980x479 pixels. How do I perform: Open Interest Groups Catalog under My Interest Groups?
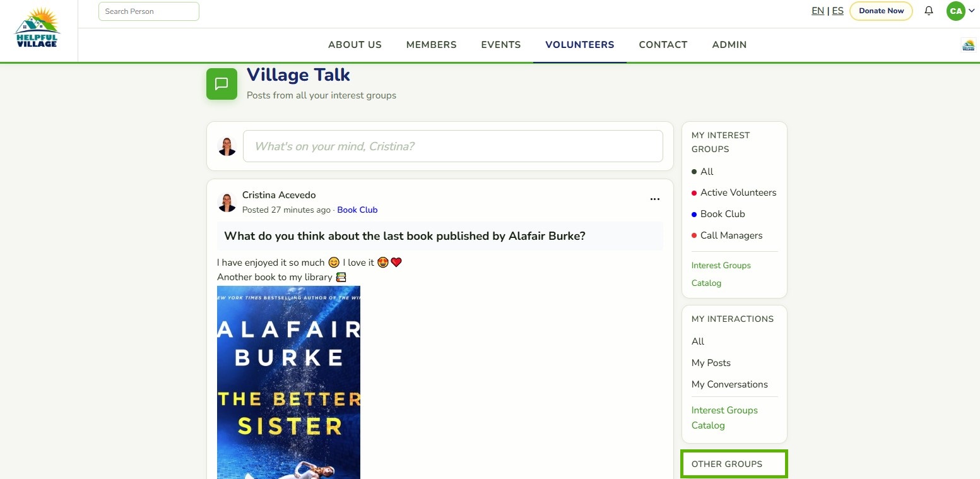pyautogui.click(x=721, y=274)
